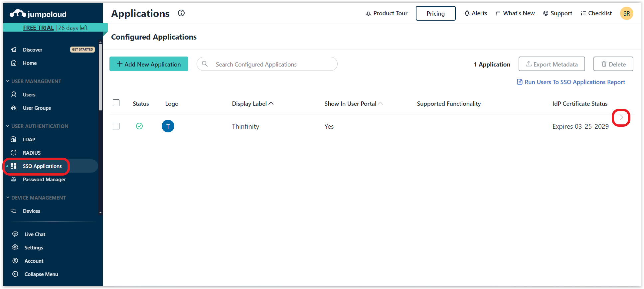Click the RADIUS icon
Viewport: 644px width, 289px height.
pos(14,153)
